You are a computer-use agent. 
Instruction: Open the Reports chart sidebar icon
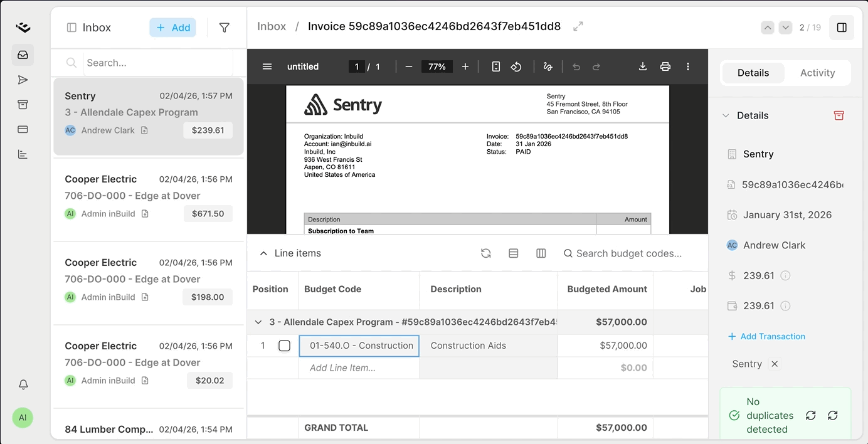coord(23,154)
